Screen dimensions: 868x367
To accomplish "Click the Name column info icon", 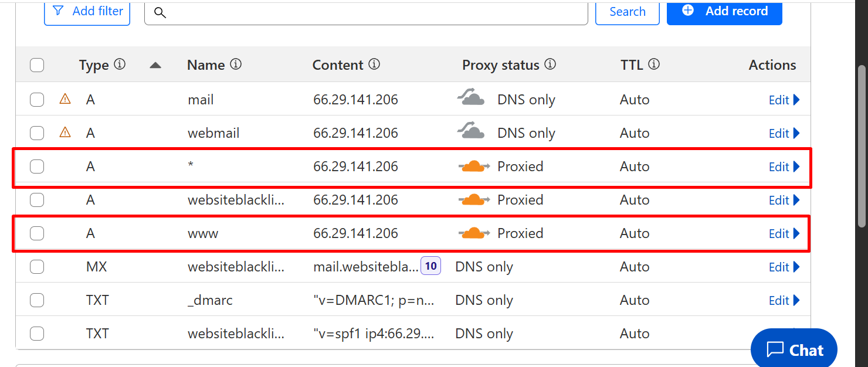I will (x=236, y=64).
